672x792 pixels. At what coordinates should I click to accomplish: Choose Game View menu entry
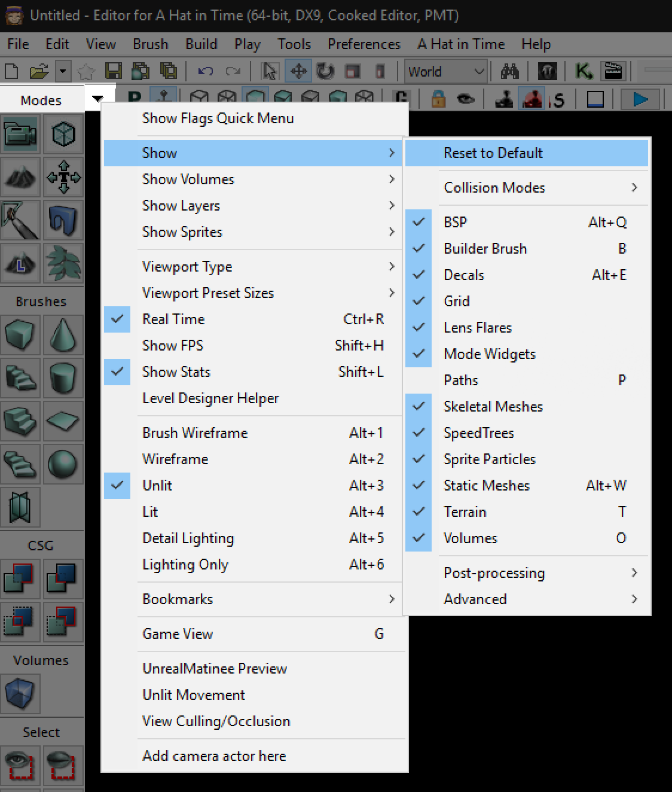(x=255, y=633)
